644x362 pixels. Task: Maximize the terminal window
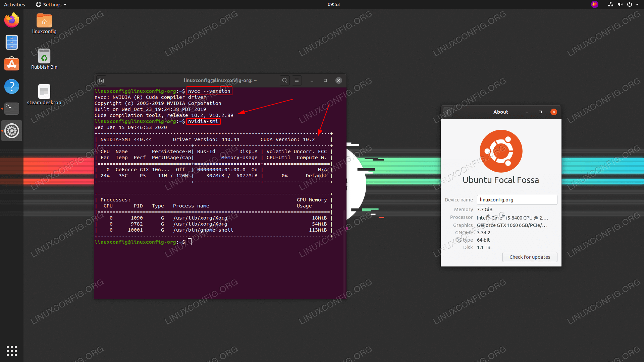pos(325,80)
